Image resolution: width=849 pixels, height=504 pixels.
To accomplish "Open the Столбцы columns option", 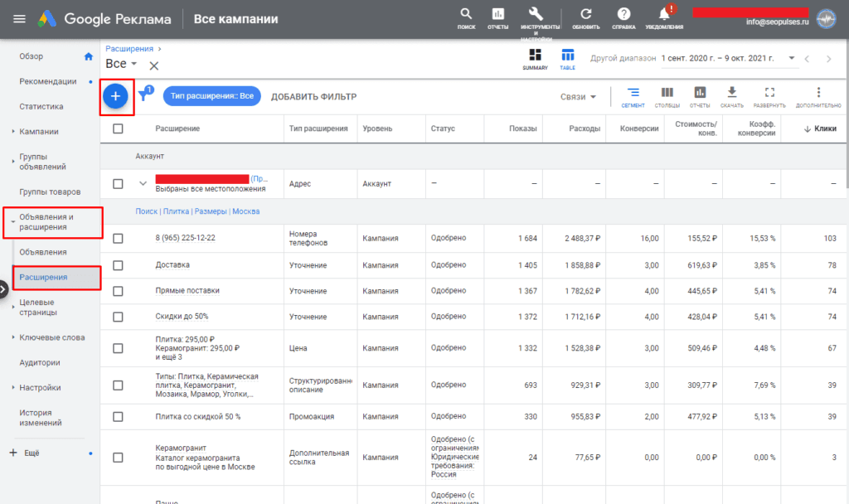I will pyautogui.click(x=667, y=97).
